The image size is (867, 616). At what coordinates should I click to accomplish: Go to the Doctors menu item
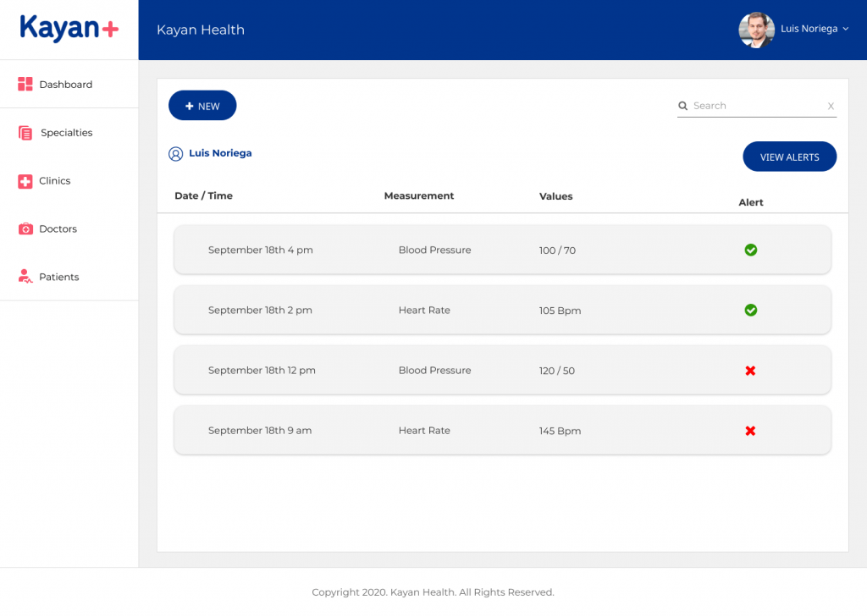tap(58, 229)
